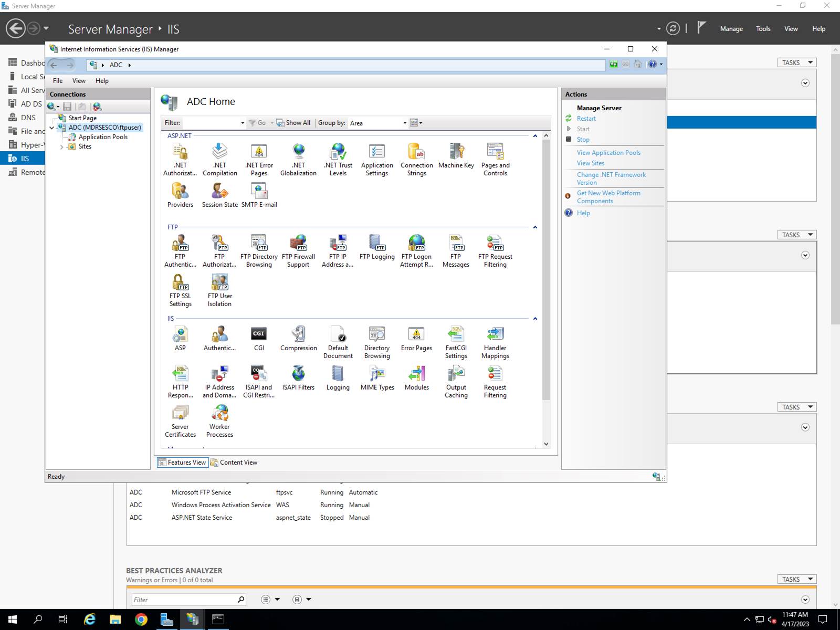The width and height of the screenshot is (840, 630).
Task: Open FTP User Isolation feature
Action: 219,291
